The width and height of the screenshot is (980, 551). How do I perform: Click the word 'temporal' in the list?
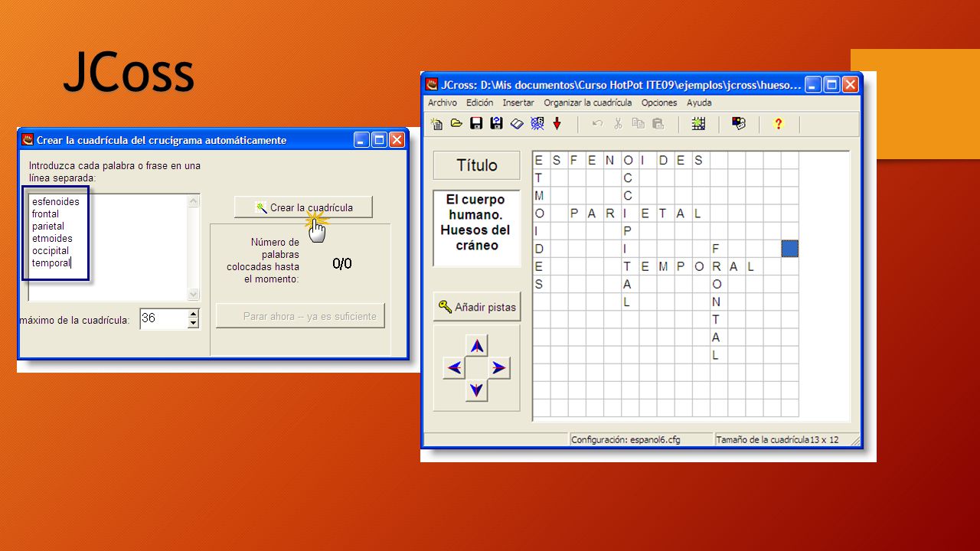tap(51, 263)
